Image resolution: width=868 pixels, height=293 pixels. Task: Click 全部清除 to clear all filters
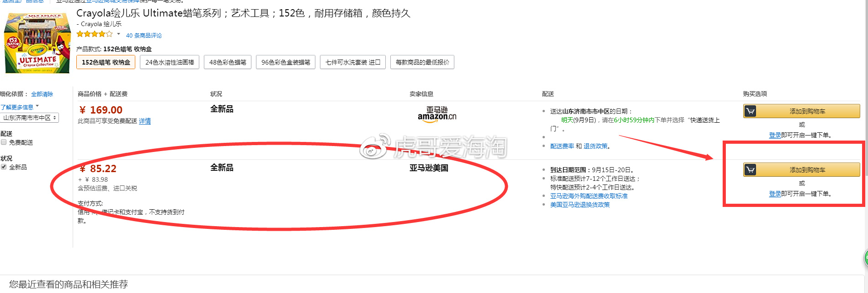point(42,94)
